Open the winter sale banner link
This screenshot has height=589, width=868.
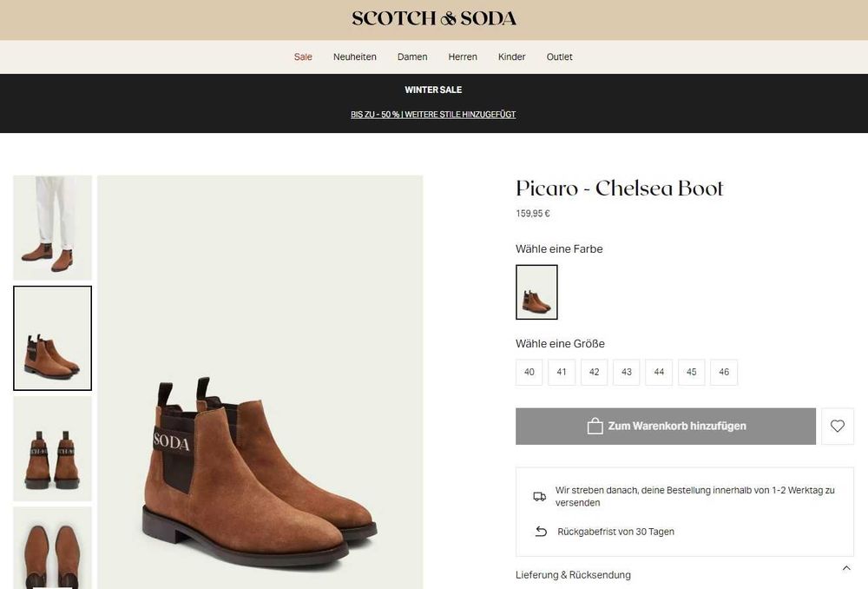433,115
